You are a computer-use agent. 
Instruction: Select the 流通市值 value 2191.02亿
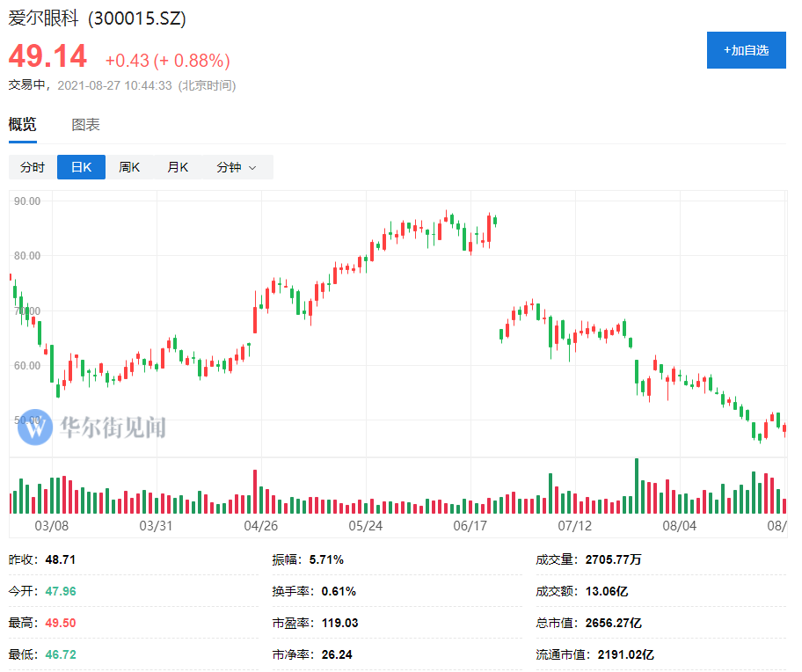pos(625,654)
